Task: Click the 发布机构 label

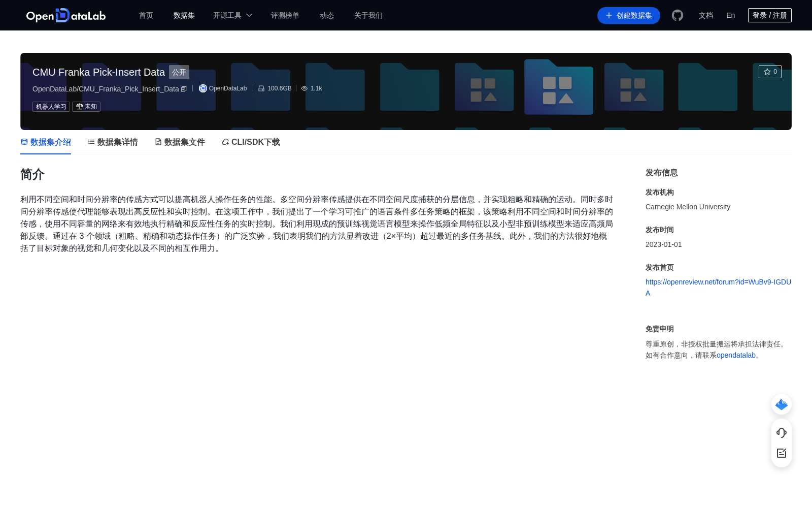Action: point(660,193)
